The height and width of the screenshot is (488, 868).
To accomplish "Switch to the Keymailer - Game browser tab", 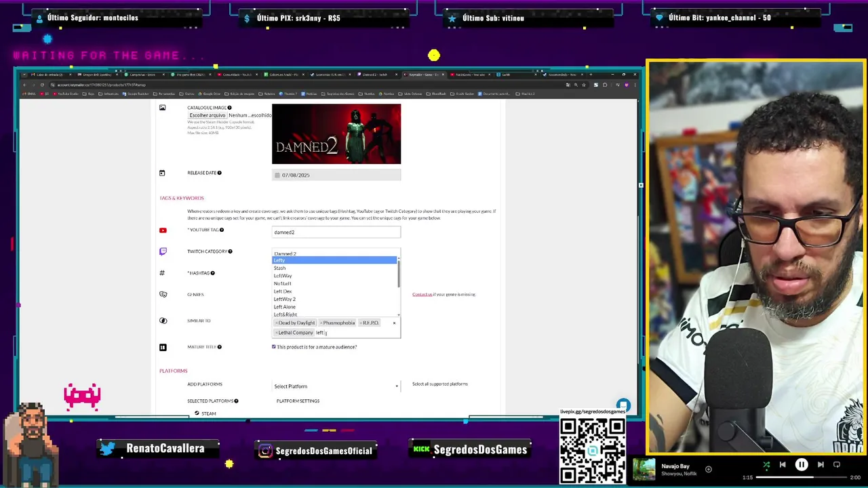I will (425, 75).
